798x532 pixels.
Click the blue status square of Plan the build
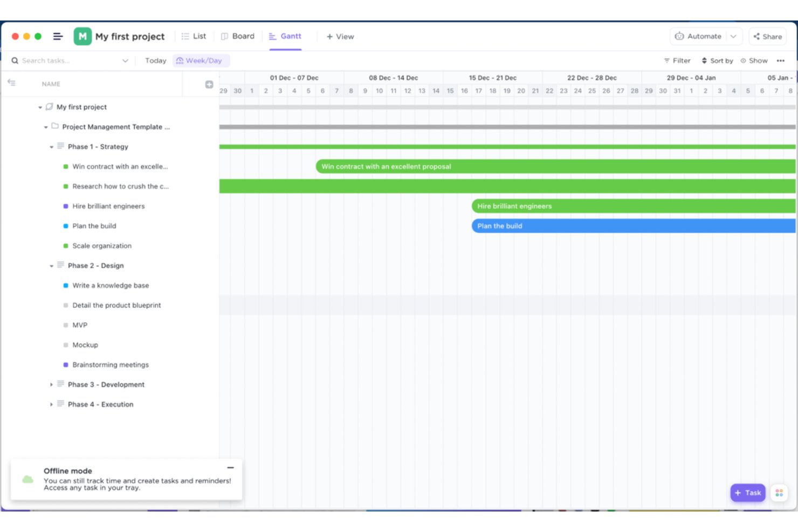point(66,226)
